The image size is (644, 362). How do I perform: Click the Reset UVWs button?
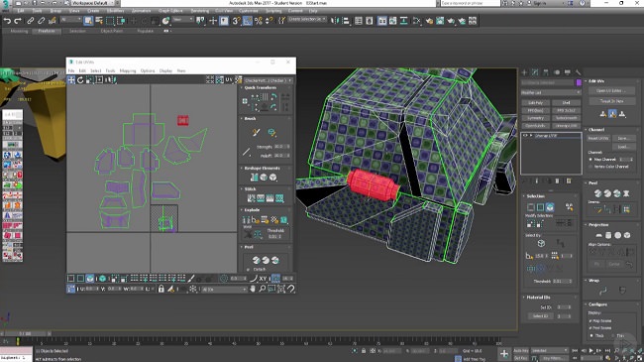[x=598, y=138]
